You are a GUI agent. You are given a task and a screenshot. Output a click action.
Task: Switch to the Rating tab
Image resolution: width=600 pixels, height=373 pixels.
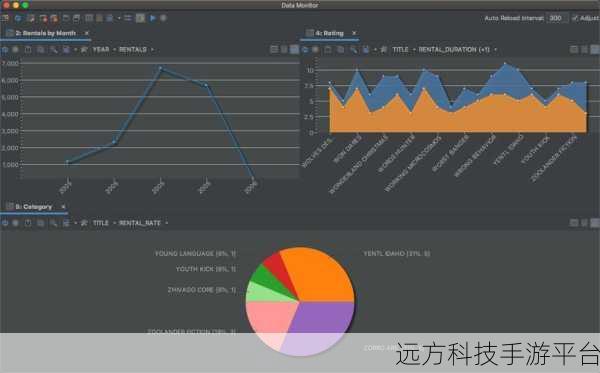[329, 33]
